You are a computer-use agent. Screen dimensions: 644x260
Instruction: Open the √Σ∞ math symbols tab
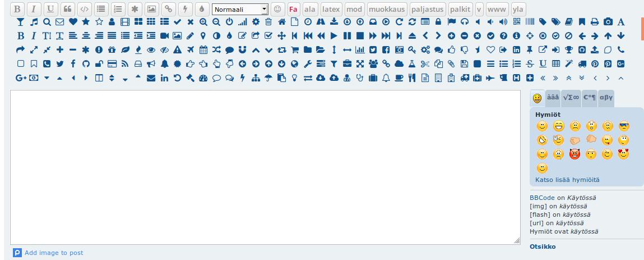(571, 98)
